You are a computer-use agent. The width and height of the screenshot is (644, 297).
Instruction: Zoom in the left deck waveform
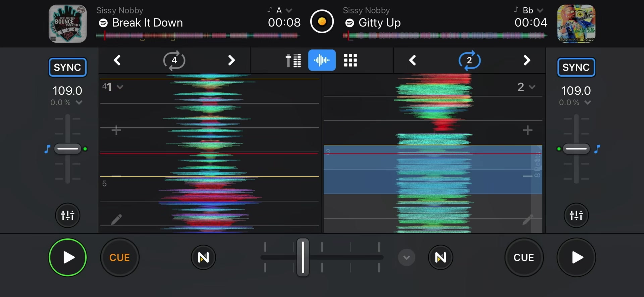(116, 130)
